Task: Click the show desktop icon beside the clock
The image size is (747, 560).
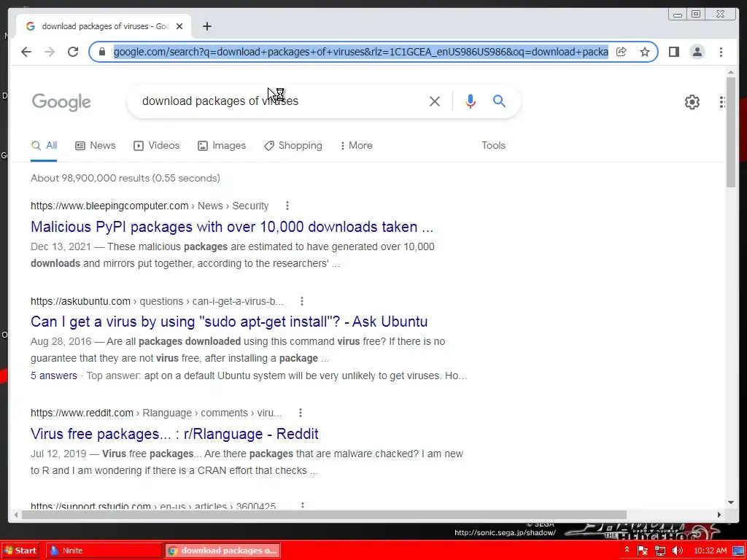Action: click(x=738, y=551)
